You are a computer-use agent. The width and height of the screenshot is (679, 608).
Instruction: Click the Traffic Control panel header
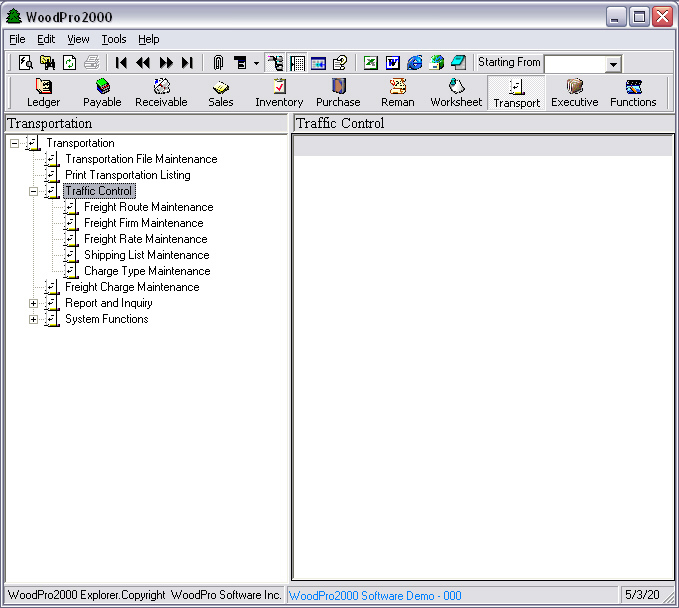pos(484,123)
